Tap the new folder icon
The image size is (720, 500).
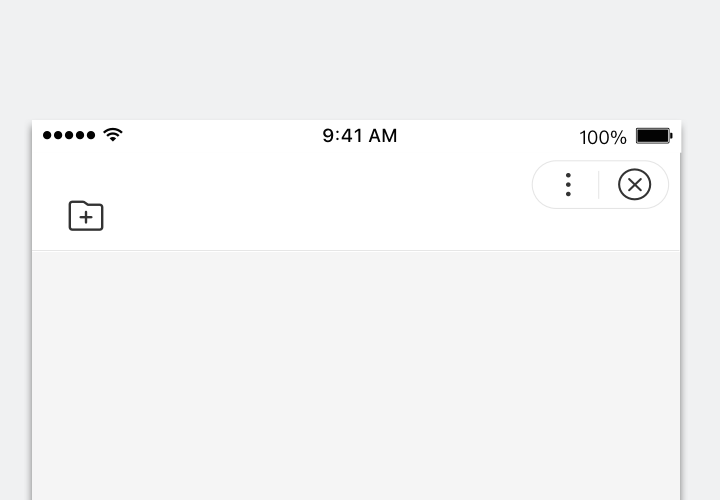click(x=86, y=216)
